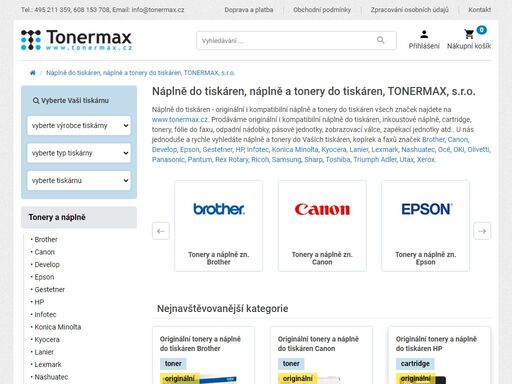Click Olivetti link in paragraph
Image resolution: width=512 pixels, height=384 pixels.
coord(478,149)
